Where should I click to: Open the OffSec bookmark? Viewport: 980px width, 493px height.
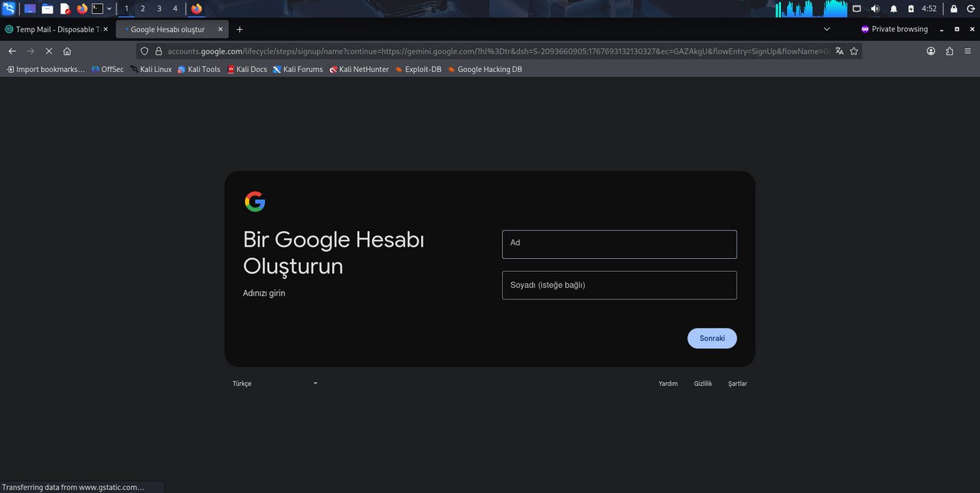107,70
